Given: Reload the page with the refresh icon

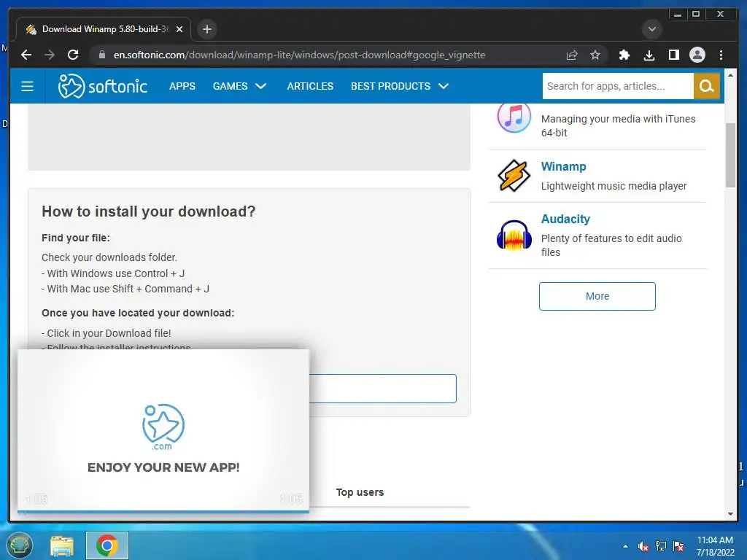Looking at the screenshot, I should 73,55.
